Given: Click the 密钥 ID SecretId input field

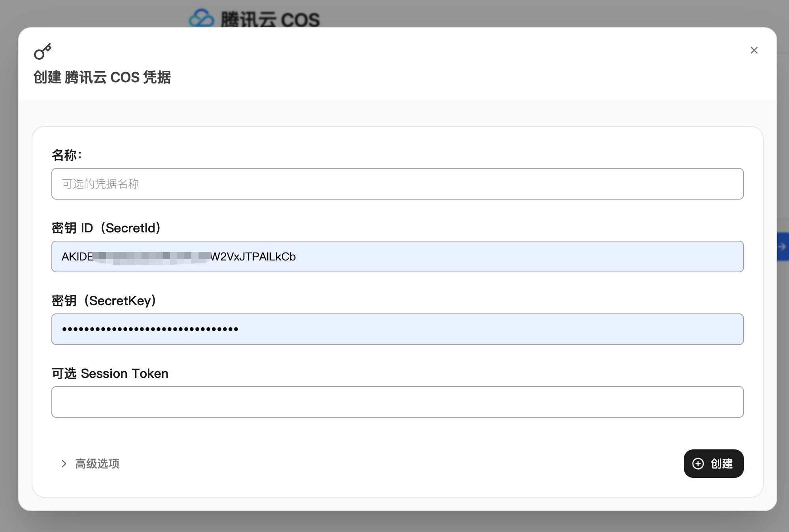Looking at the screenshot, I should 397,257.
